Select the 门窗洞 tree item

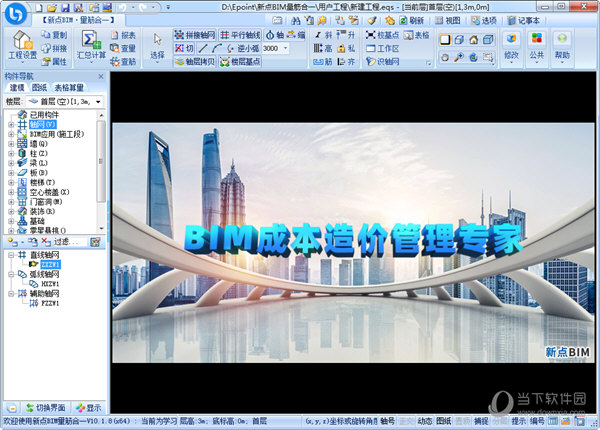tap(46, 202)
